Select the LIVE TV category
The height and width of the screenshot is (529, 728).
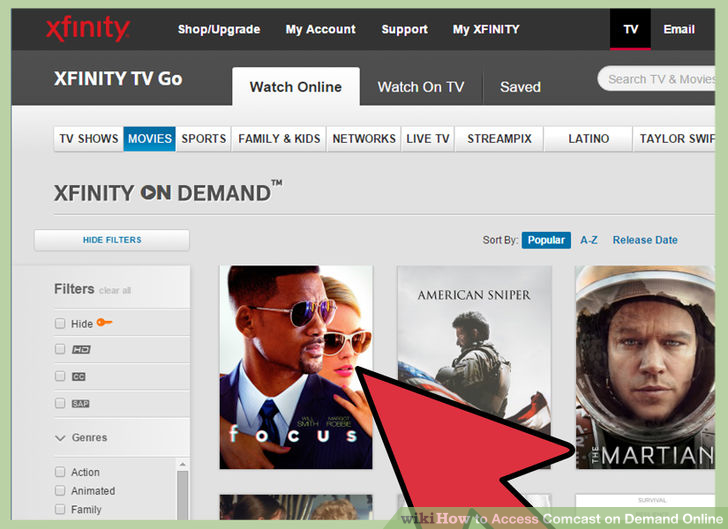[x=428, y=138]
